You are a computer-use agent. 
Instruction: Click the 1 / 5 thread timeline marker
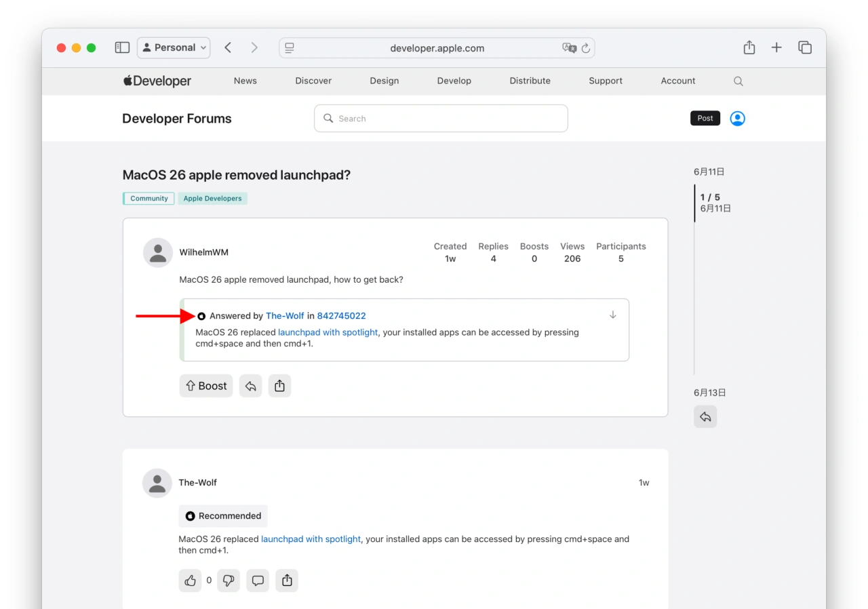coord(710,203)
